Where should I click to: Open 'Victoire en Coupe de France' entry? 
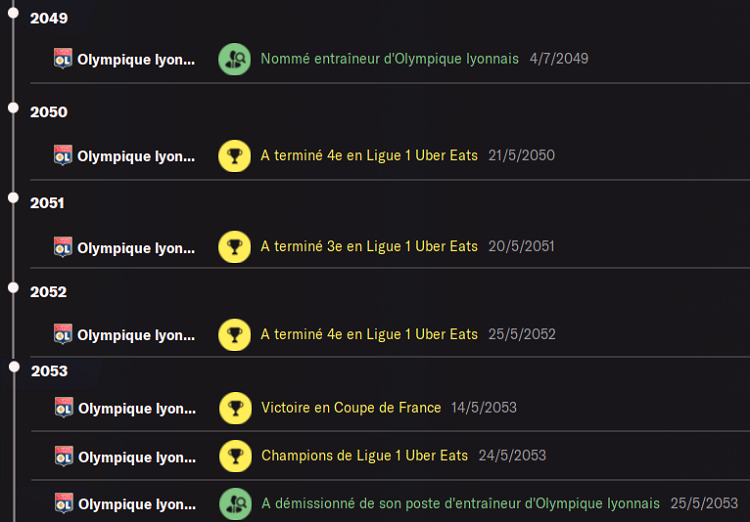tap(351, 408)
